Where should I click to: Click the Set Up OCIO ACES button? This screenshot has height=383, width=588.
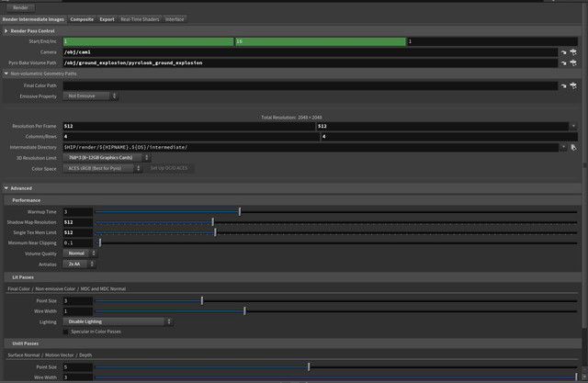(x=169, y=168)
